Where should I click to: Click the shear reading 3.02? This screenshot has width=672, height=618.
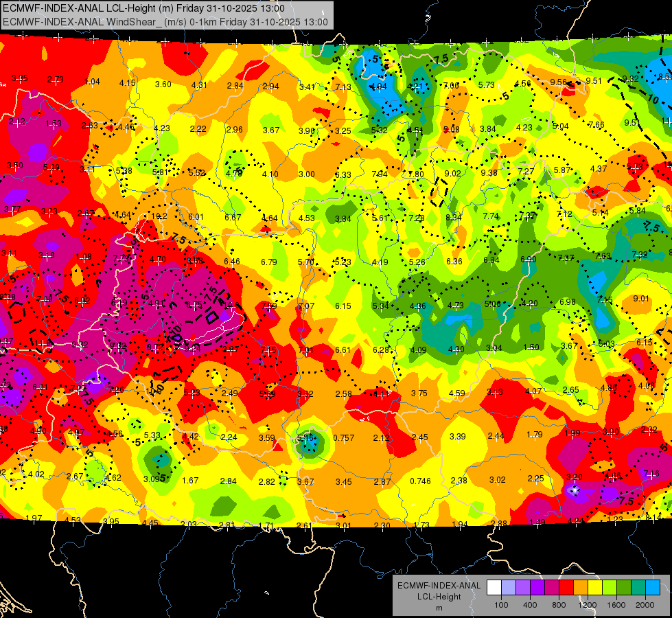point(498,479)
